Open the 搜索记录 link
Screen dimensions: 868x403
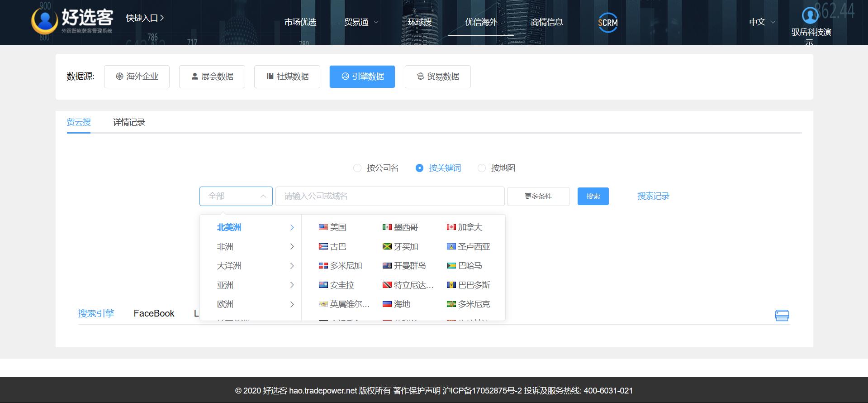653,196
